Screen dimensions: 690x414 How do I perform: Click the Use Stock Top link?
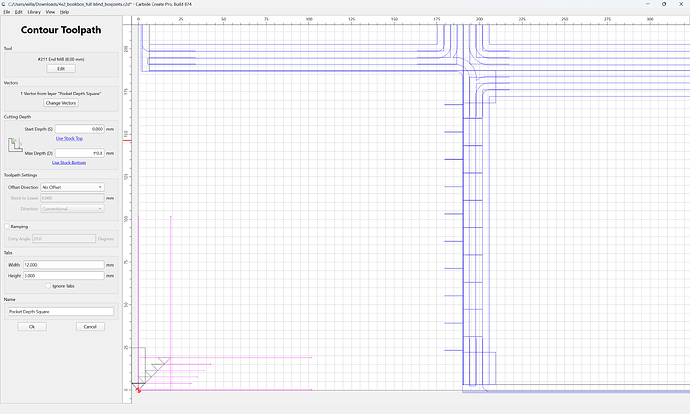point(69,138)
